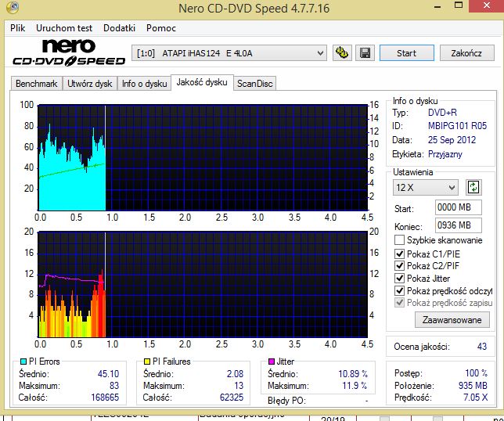Click PI Errors average 45.10
504x421 pixels.
point(108,374)
